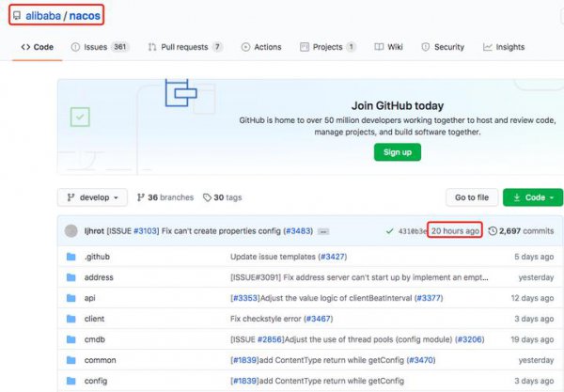Open issue #3103 link in commit message
This screenshot has height=392, width=564.
tap(146, 231)
